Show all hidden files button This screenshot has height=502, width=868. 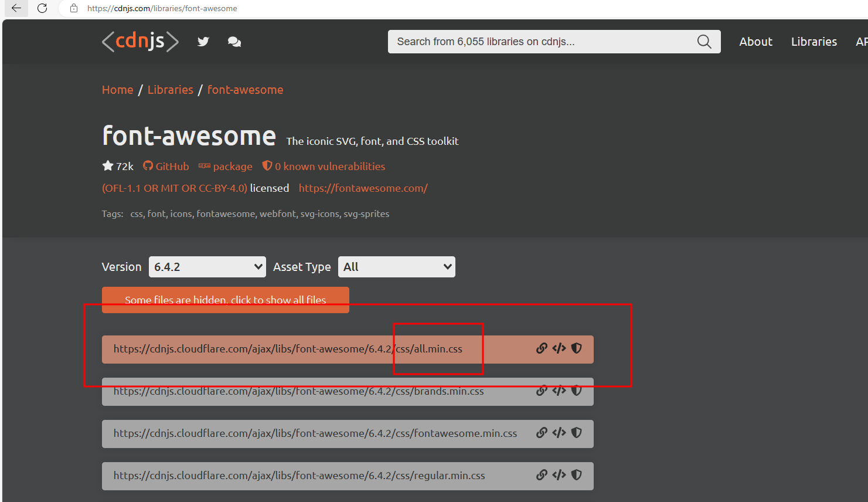[226, 300]
